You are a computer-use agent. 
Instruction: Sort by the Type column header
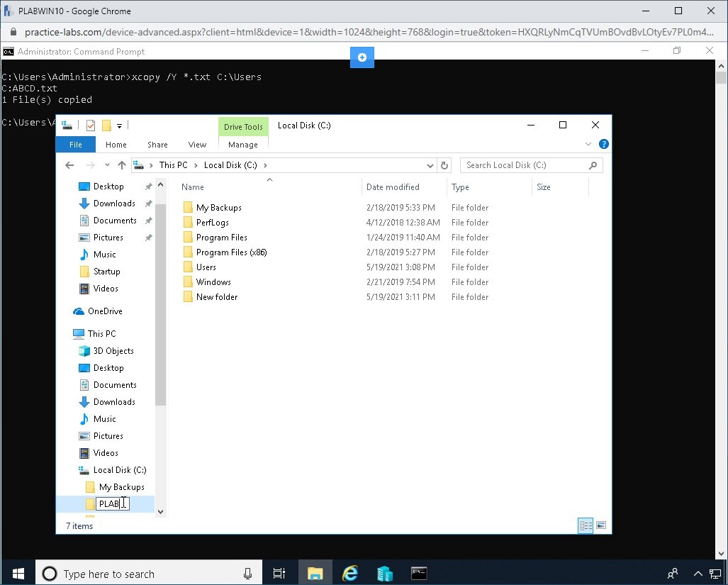pos(460,187)
